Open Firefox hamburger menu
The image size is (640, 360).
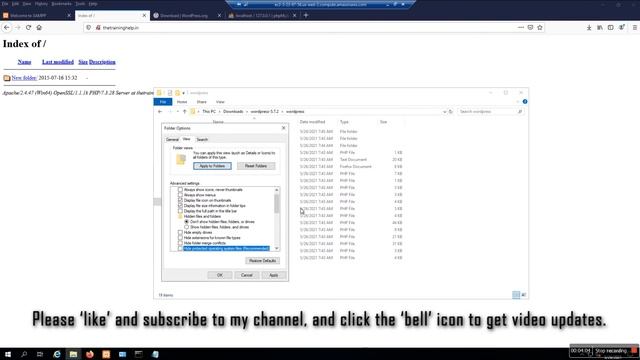[x=635, y=27]
